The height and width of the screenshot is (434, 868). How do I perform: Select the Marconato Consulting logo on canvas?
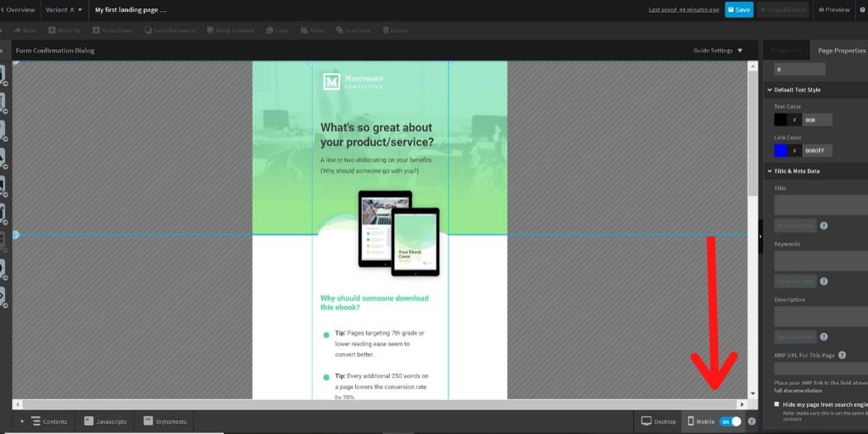click(353, 82)
